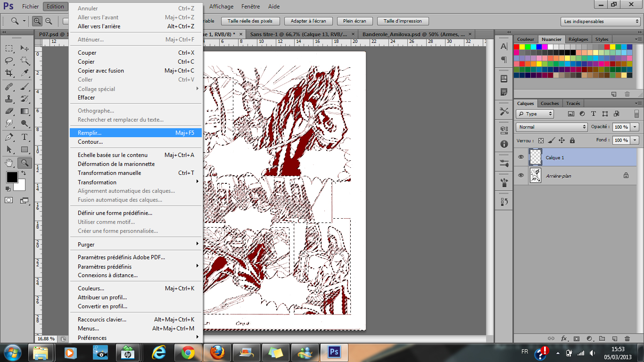
Task: Hide the Arrière-plan layer
Action: click(x=521, y=175)
